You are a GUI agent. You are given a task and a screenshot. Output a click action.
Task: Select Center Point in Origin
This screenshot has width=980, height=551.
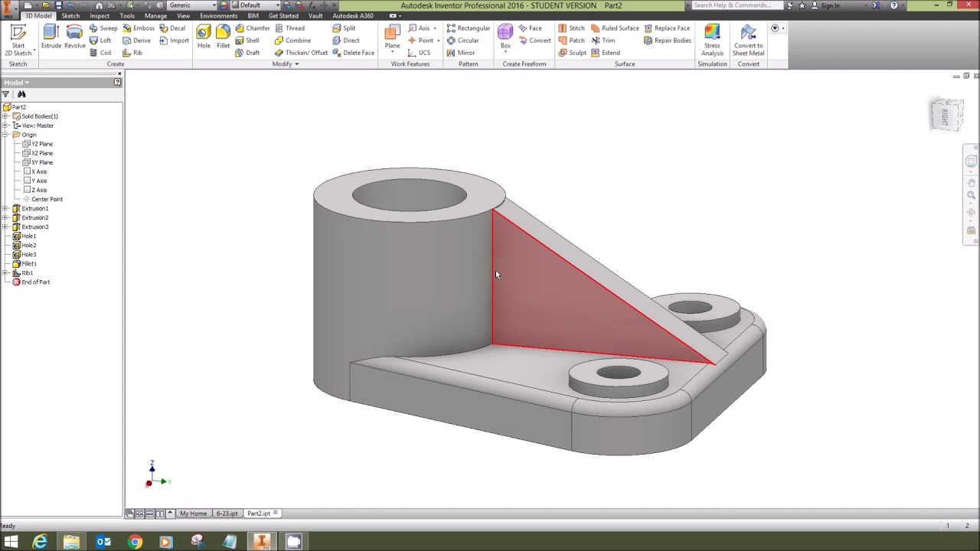(x=47, y=199)
